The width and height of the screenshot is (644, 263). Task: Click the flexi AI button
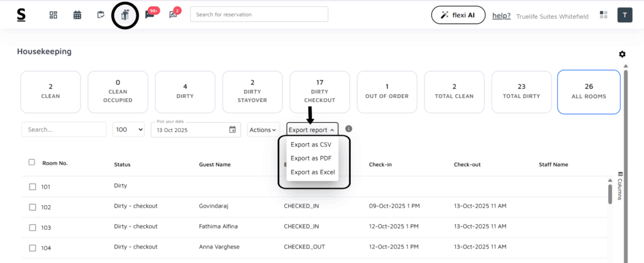(x=458, y=16)
